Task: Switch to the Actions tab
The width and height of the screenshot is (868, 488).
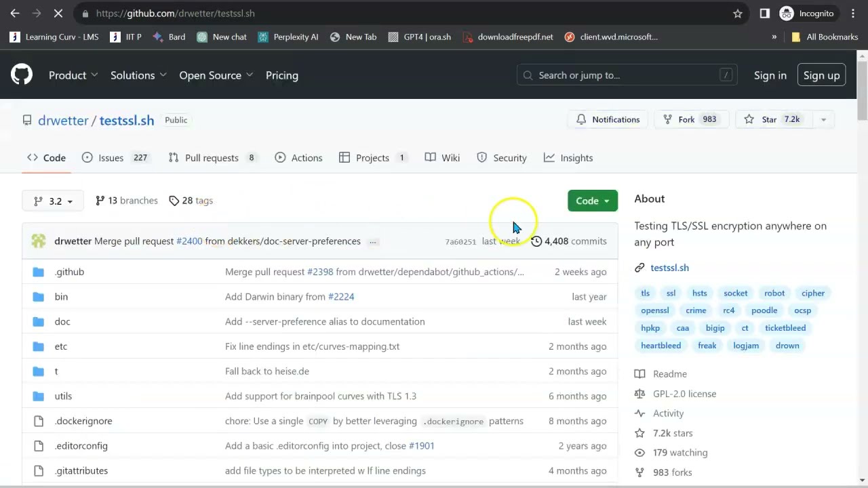Action: pos(299,158)
